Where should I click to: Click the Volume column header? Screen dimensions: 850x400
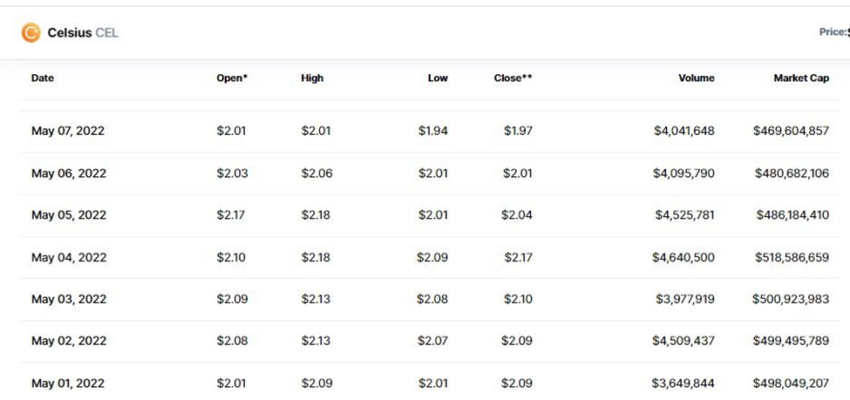696,78
